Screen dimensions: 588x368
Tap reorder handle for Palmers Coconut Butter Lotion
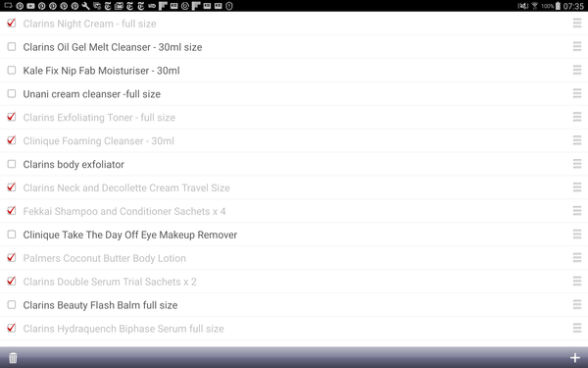click(x=577, y=258)
